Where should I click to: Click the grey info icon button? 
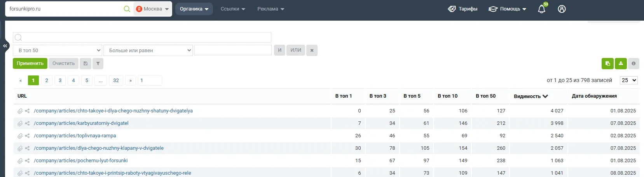tap(634, 63)
